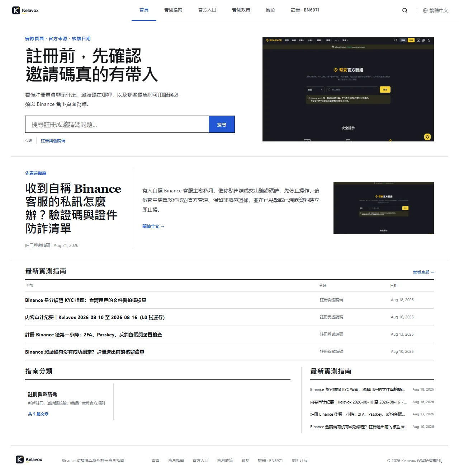
Task: Select the 首頁 nav tab
Action: click(x=144, y=10)
